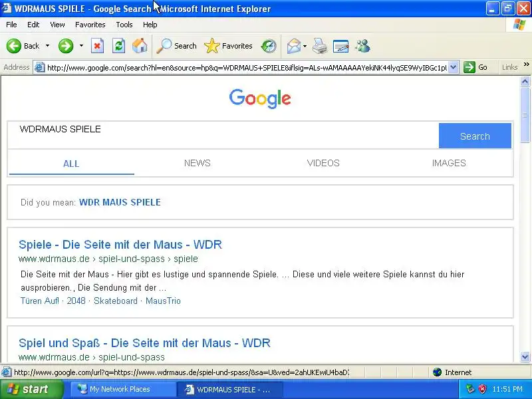Image resolution: width=532 pixels, height=399 pixels.
Task: Open the Help menu
Action: [x=150, y=25]
